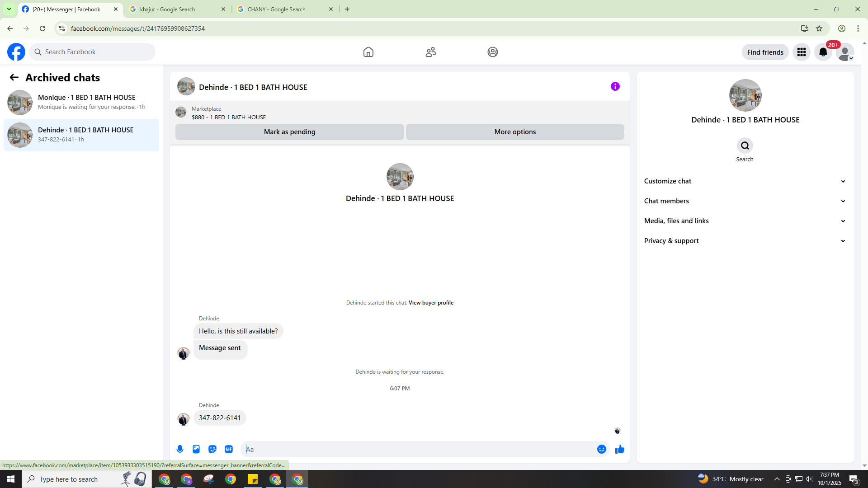Switch to CHANY Google Search tab
Viewport: 868px width, 488px height.
pyautogui.click(x=285, y=9)
